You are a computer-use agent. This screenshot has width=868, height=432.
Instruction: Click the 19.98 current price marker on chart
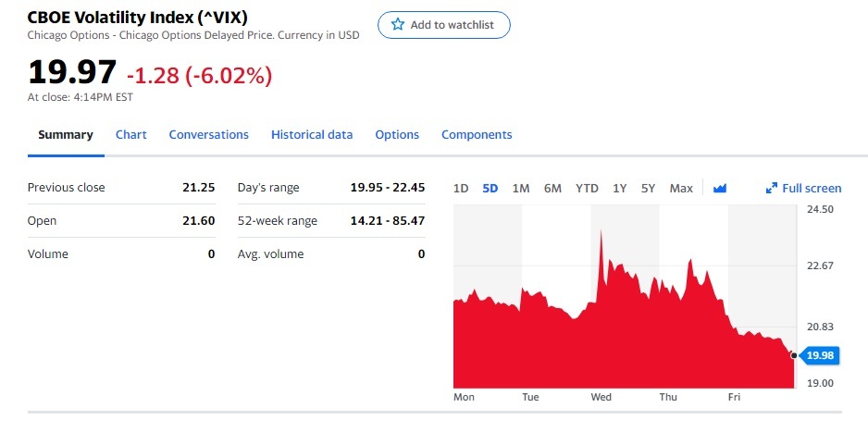point(819,355)
